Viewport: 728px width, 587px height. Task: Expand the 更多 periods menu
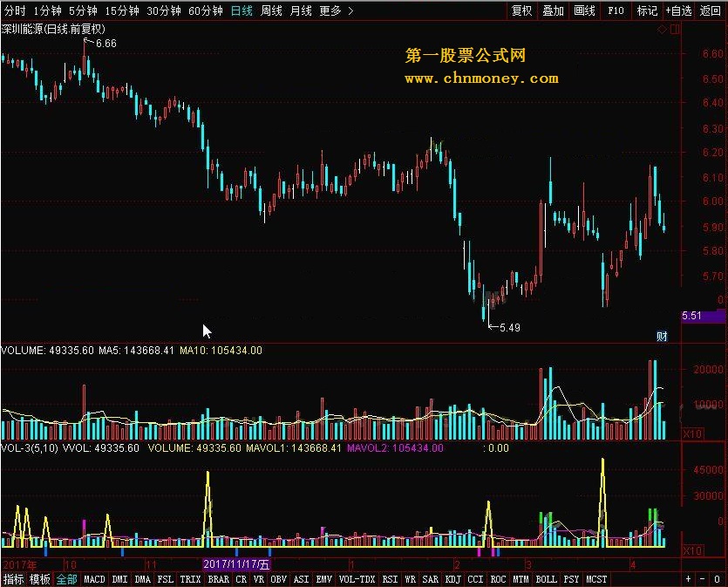tap(336, 10)
